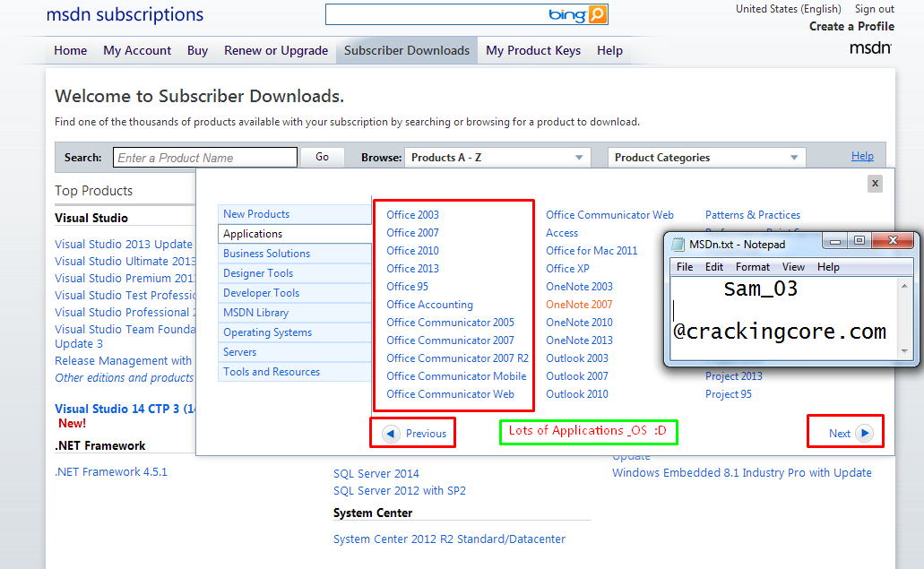Open the Products A - Z dropdown
The width and height of the screenshot is (924, 569).
(x=497, y=158)
